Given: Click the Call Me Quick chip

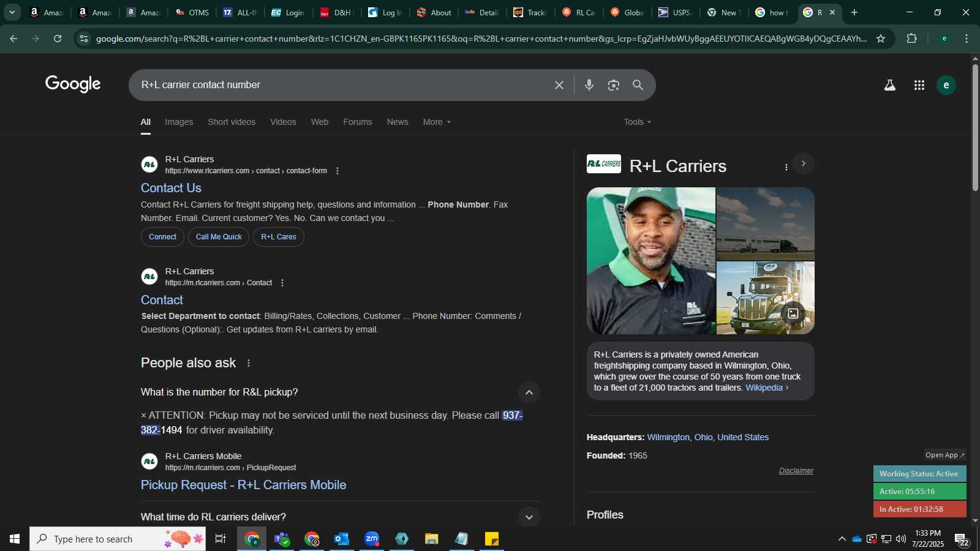Looking at the screenshot, I should 219,237.
